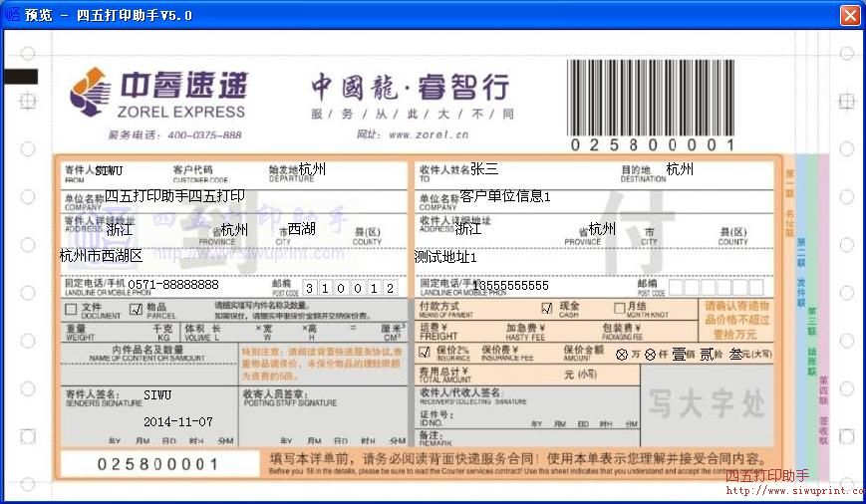Tick the 文件 document checkbox
866x504 pixels.
point(71,309)
